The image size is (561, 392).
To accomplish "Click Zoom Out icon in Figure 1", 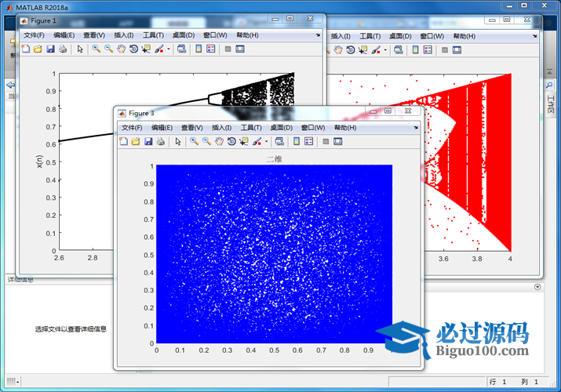I will point(108,49).
